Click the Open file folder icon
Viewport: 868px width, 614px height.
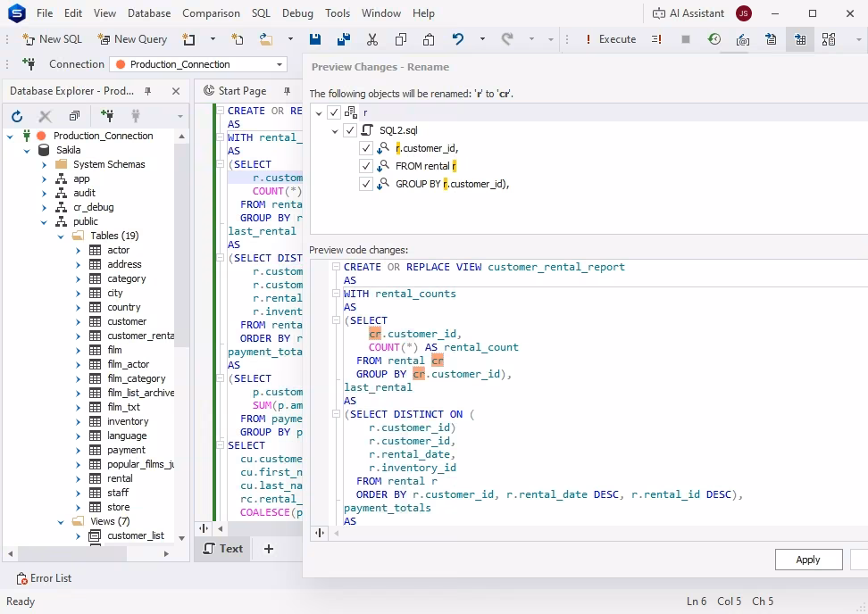click(266, 39)
